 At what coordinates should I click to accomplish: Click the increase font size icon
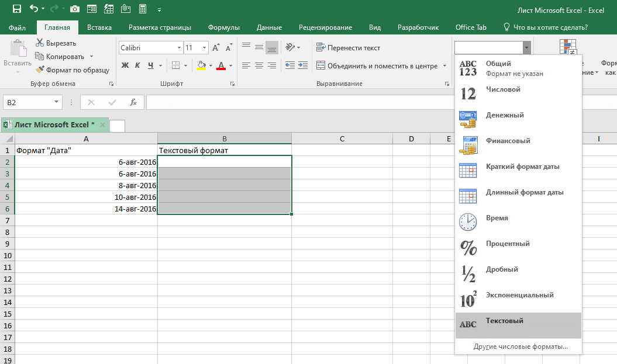(x=216, y=48)
